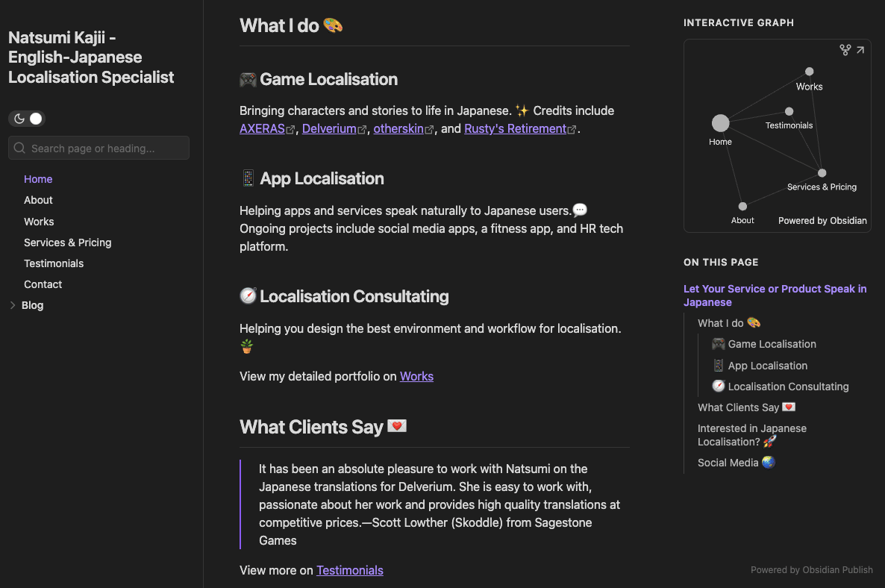Click the search page or heading field
This screenshot has height=588, width=885.
pyautogui.click(x=104, y=148)
